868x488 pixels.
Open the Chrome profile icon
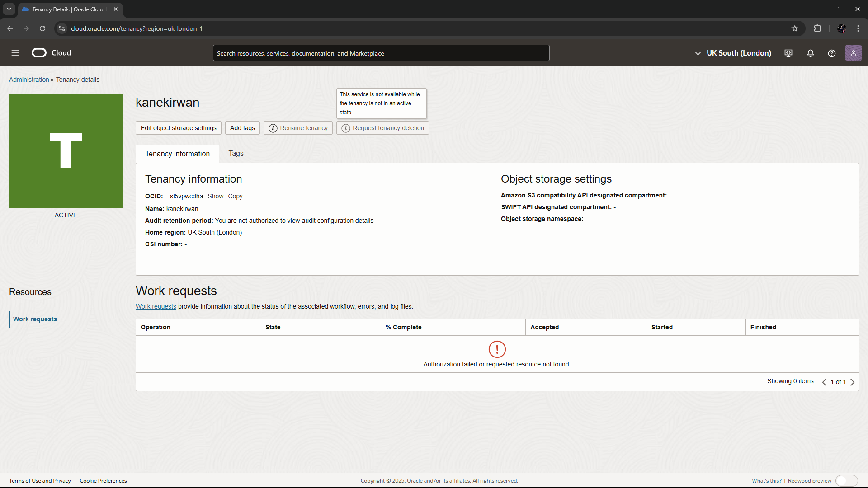tap(842, 28)
